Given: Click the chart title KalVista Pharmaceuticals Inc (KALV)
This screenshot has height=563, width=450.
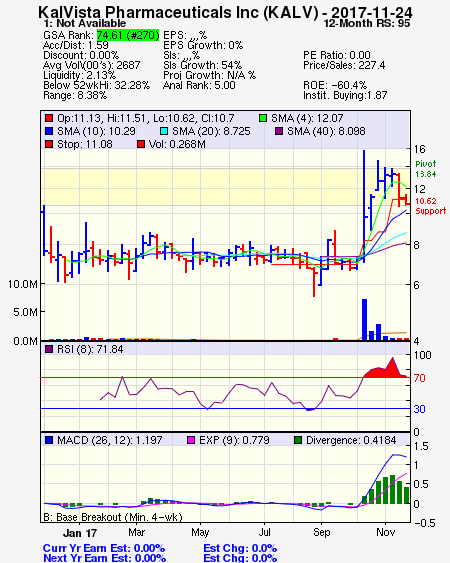Looking at the screenshot, I should coord(178,12).
